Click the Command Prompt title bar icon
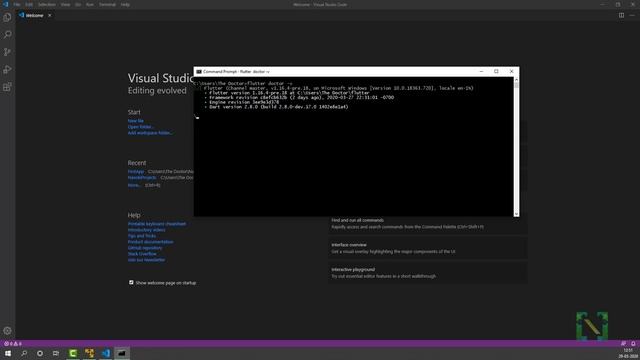Viewport: 640px width, 360px height. pyautogui.click(x=199, y=71)
